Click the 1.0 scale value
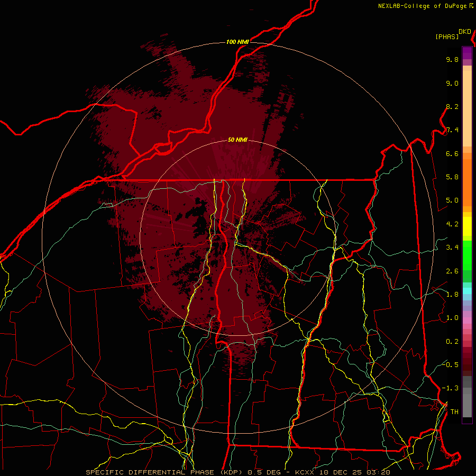The height and width of the screenshot is (476, 476). [x=452, y=318]
